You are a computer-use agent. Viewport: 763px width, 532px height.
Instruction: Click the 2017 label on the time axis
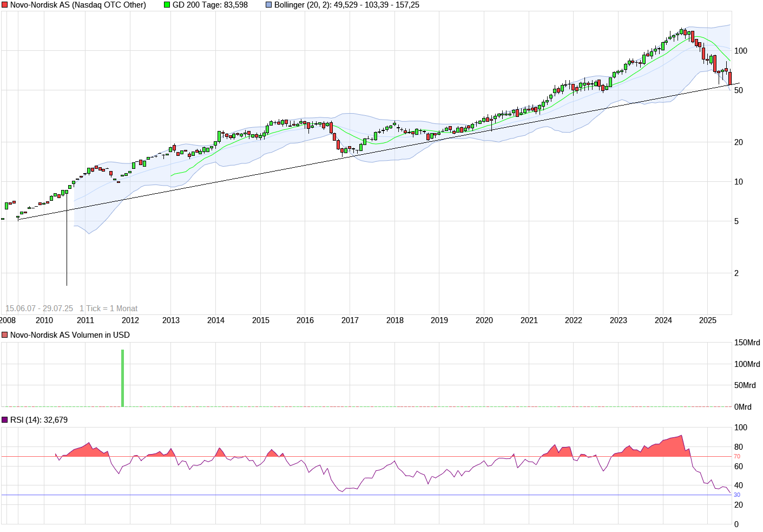coord(350,320)
